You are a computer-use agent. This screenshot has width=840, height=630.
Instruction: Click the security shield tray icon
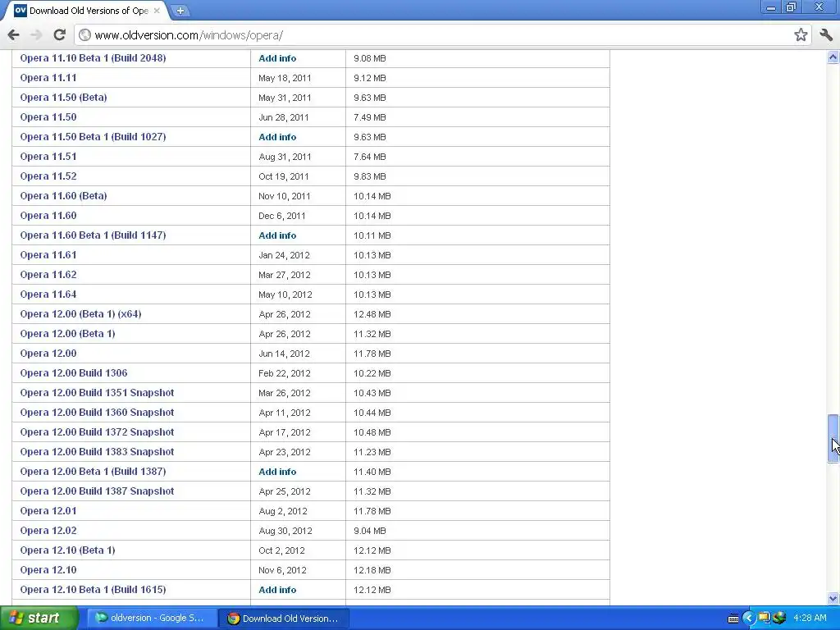coord(779,619)
